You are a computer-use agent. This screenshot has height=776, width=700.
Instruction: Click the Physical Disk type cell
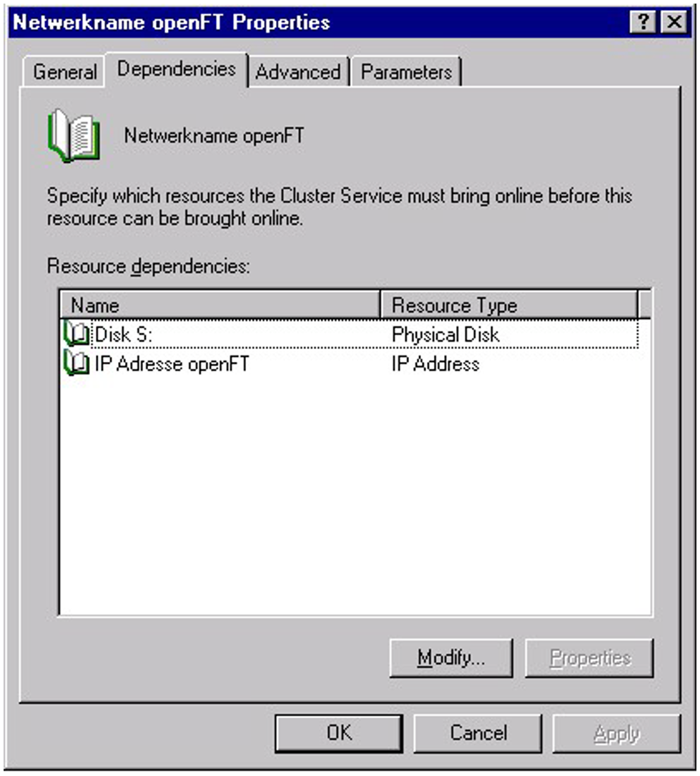pyautogui.click(x=445, y=334)
